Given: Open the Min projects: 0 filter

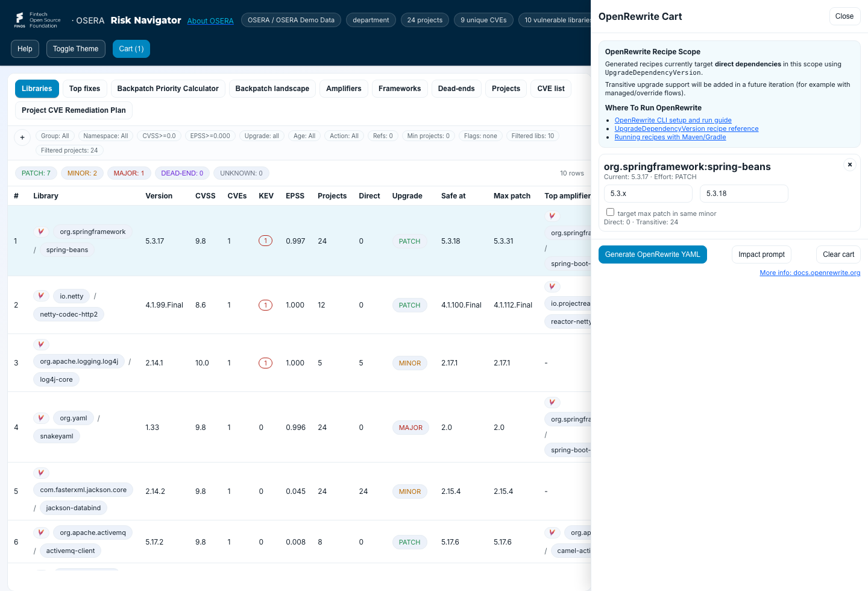Looking at the screenshot, I should 429,136.
